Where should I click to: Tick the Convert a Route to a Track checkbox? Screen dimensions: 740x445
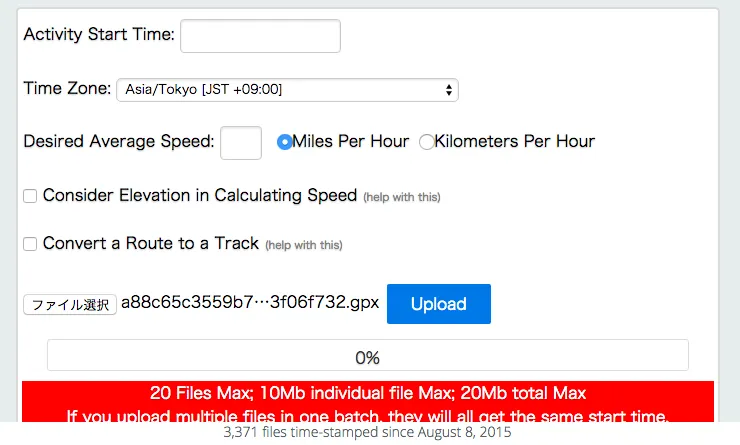coord(31,244)
